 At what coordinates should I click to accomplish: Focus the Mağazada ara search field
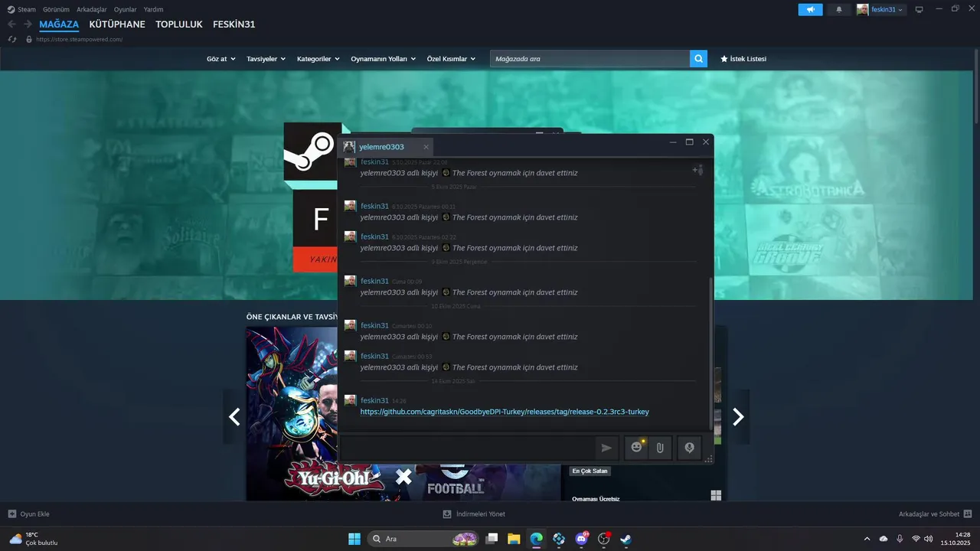[590, 58]
